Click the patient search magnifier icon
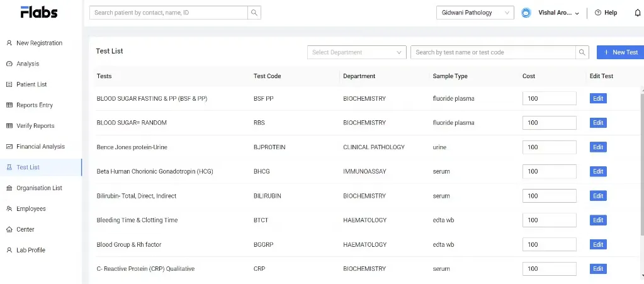 tap(254, 13)
